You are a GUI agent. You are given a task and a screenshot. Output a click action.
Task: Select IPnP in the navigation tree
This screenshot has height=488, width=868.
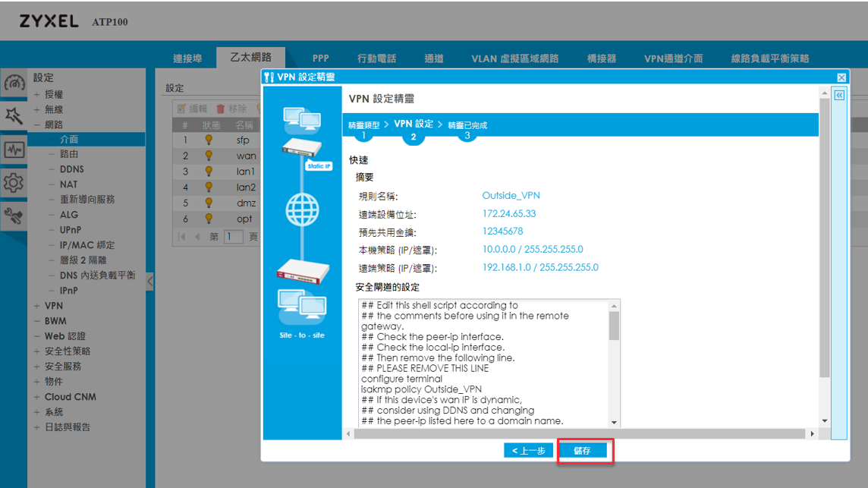tap(68, 290)
